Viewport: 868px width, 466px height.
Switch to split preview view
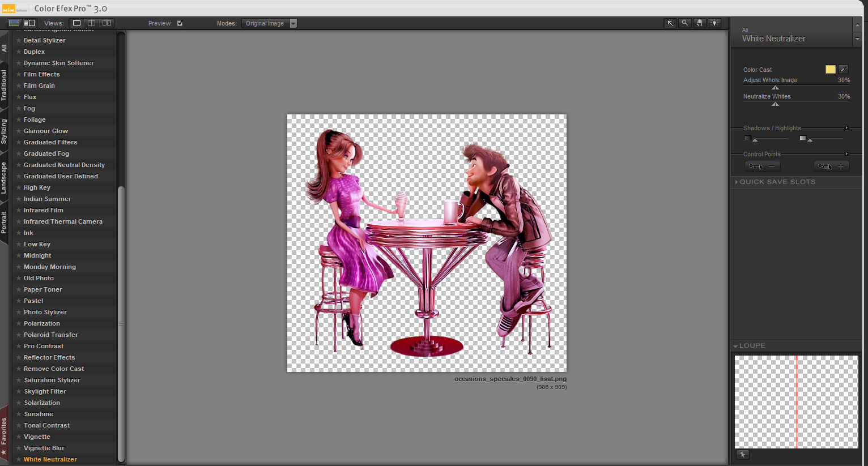click(x=91, y=23)
